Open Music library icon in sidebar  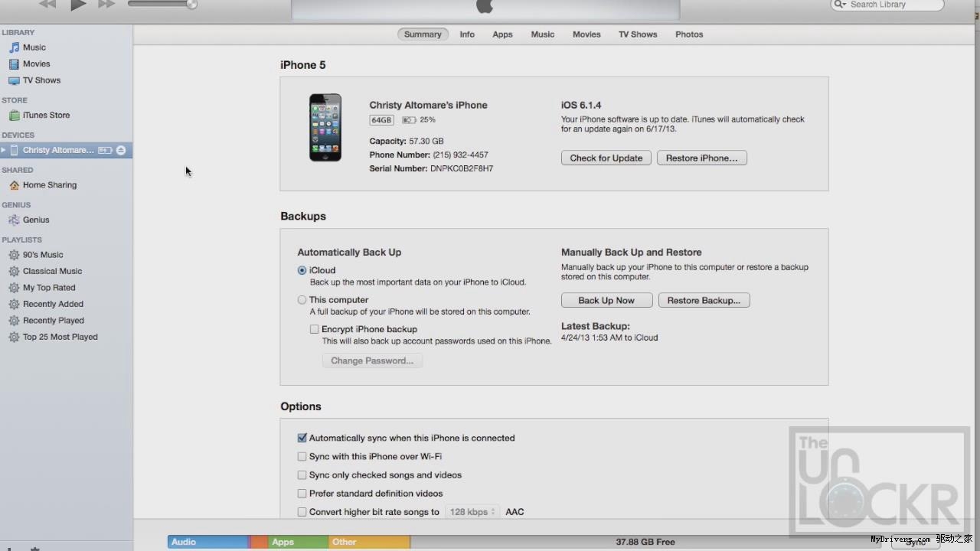(x=14, y=47)
